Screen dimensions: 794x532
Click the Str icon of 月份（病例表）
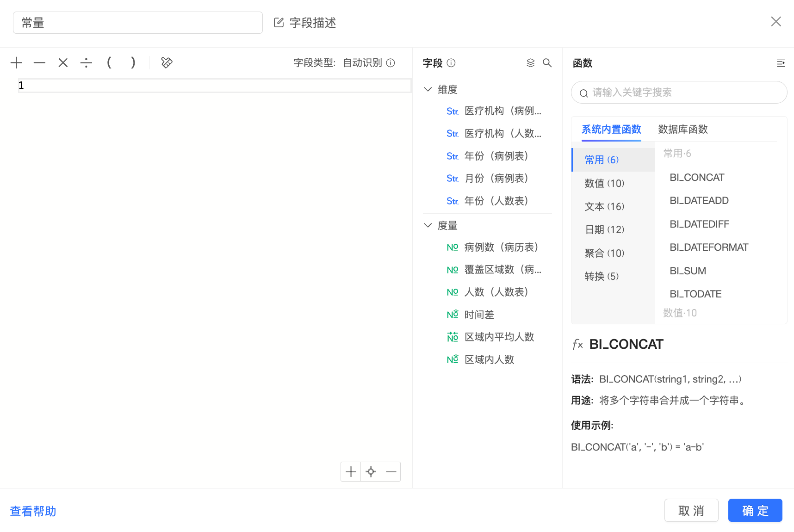click(x=453, y=179)
